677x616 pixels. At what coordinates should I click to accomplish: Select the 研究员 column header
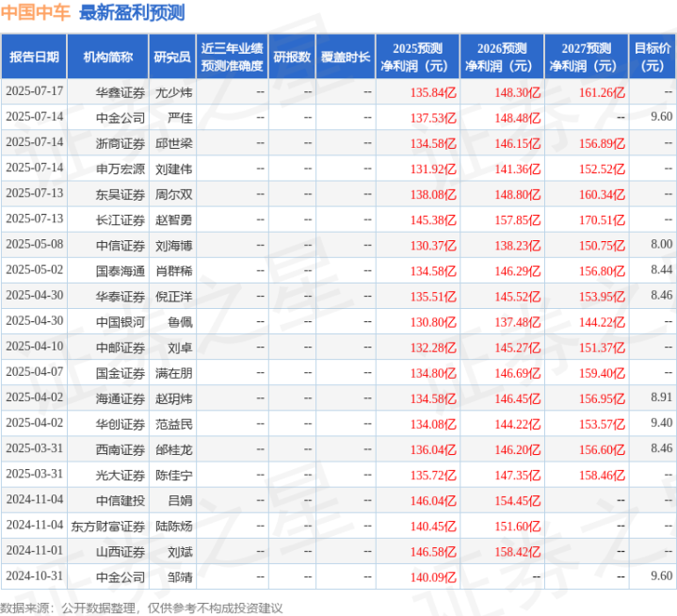pos(172,57)
